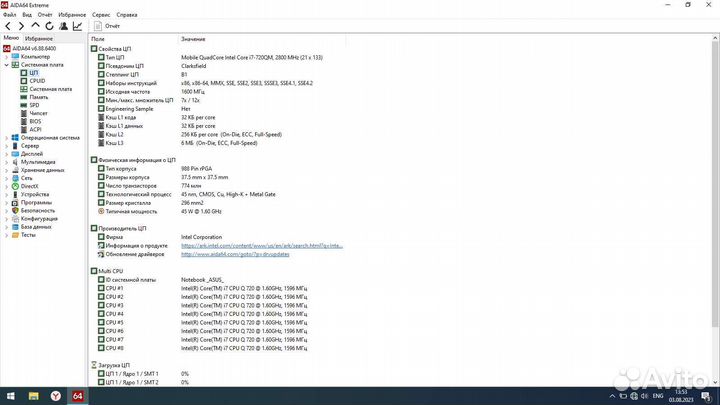Expand the Сервер tree node
The height and width of the screenshot is (405, 720).
coord(6,146)
